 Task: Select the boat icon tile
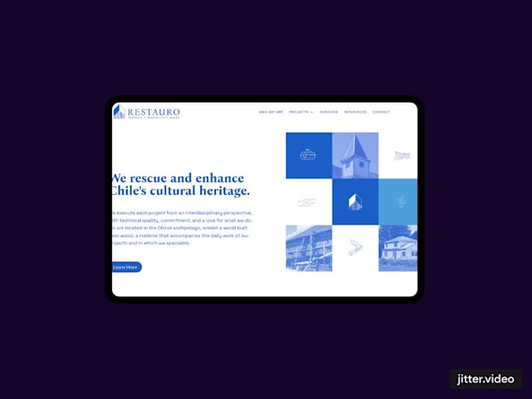pyautogui.click(x=309, y=156)
